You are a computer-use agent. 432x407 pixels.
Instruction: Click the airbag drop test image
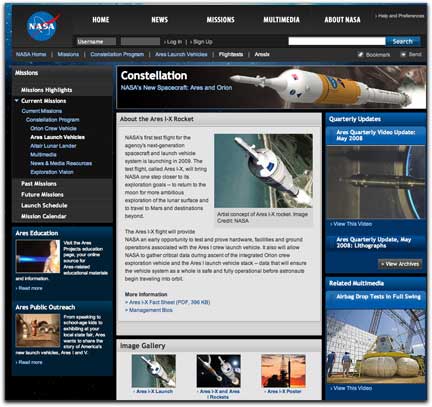click(376, 346)
